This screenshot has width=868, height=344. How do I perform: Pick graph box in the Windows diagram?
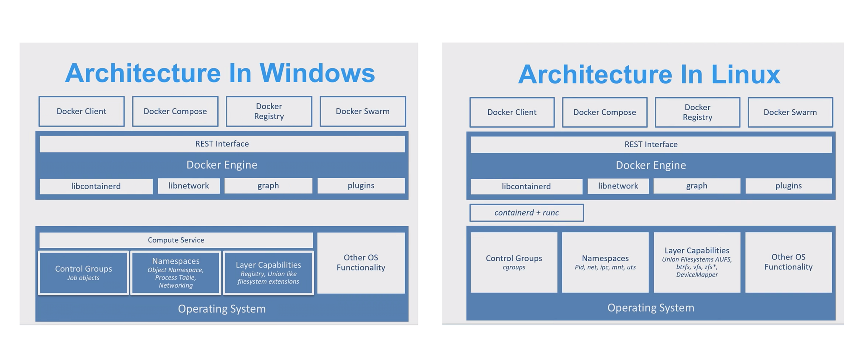(x=268, y=186)
